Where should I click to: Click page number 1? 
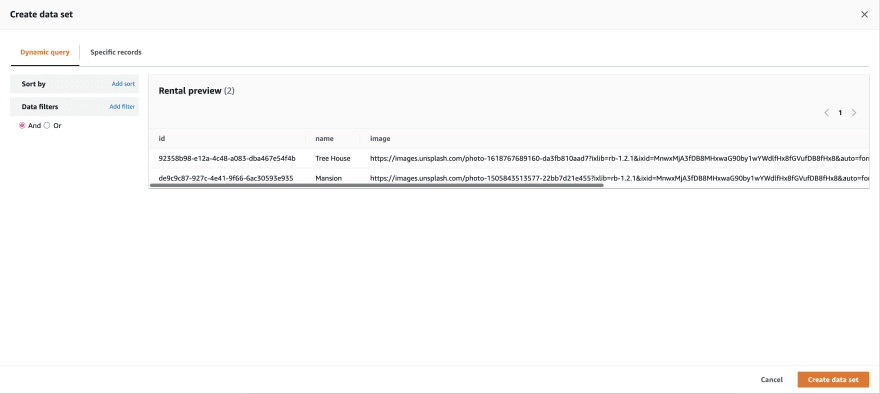point(840,113)
